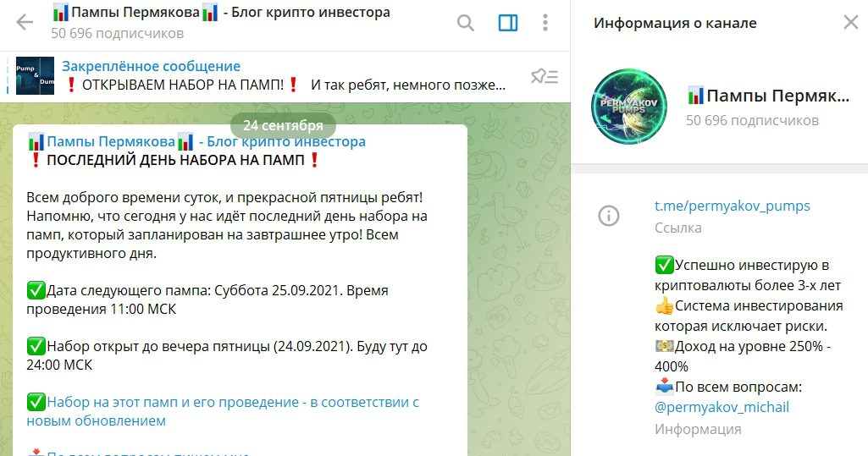Click the pinned message thumbnail image
This screenshot has height=456, width=868.
point(35,76)
